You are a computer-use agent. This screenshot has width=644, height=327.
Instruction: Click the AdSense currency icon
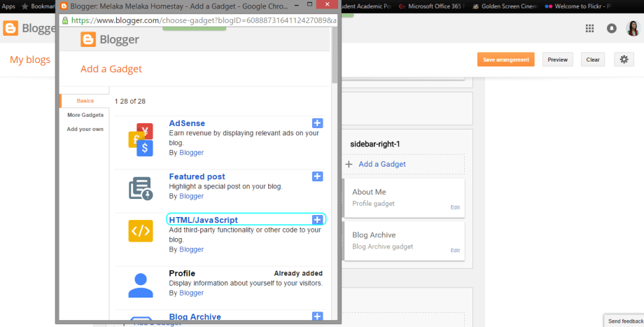click(x=141, y=139)
